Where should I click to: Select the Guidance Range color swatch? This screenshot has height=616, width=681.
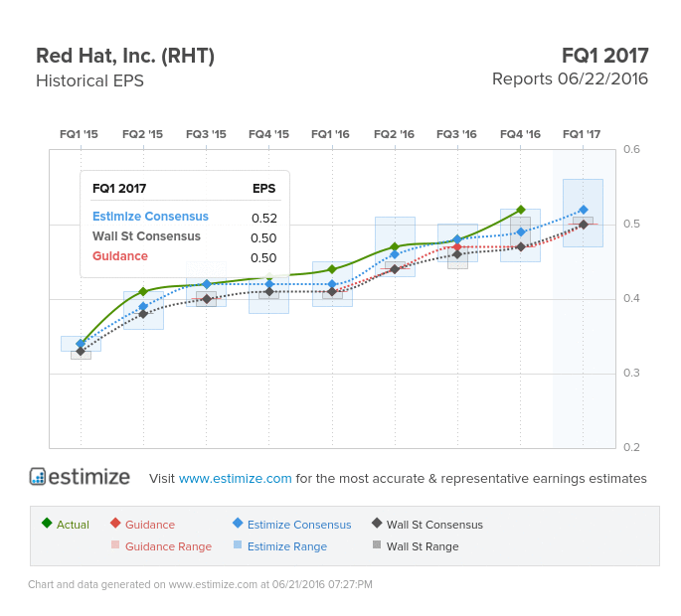[115, 544]
